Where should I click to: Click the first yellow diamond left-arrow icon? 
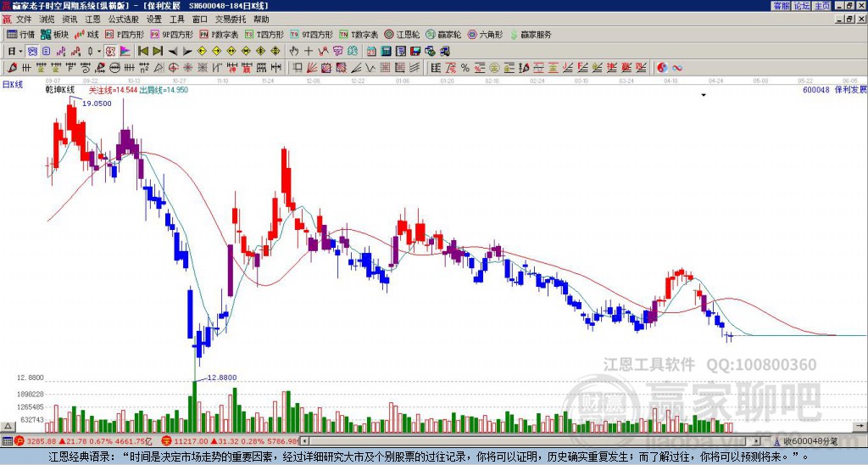coord(202,52)
